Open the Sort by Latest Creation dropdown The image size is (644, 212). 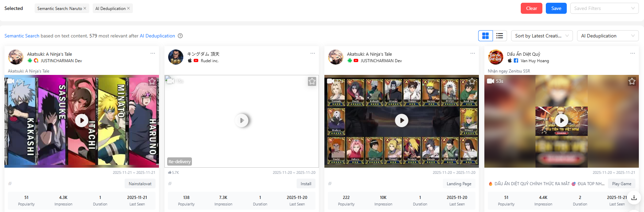pyautogui.click(x=542, y=36)
